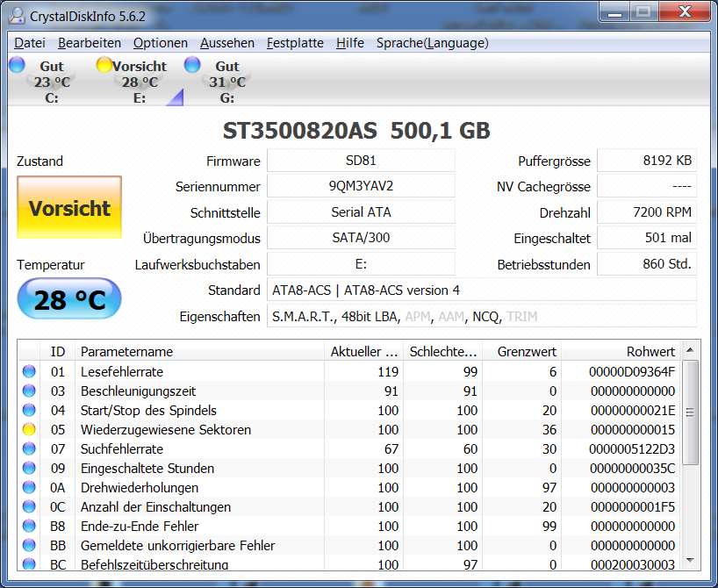Click the Firmware field SD81

pyautogui.click(x=361, y=161)
